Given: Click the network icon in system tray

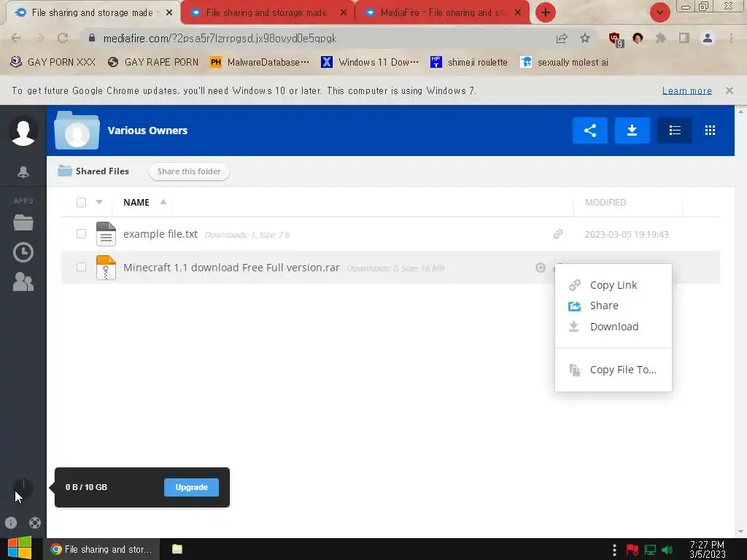Looking at the screenshot, I should click(650, 550).
